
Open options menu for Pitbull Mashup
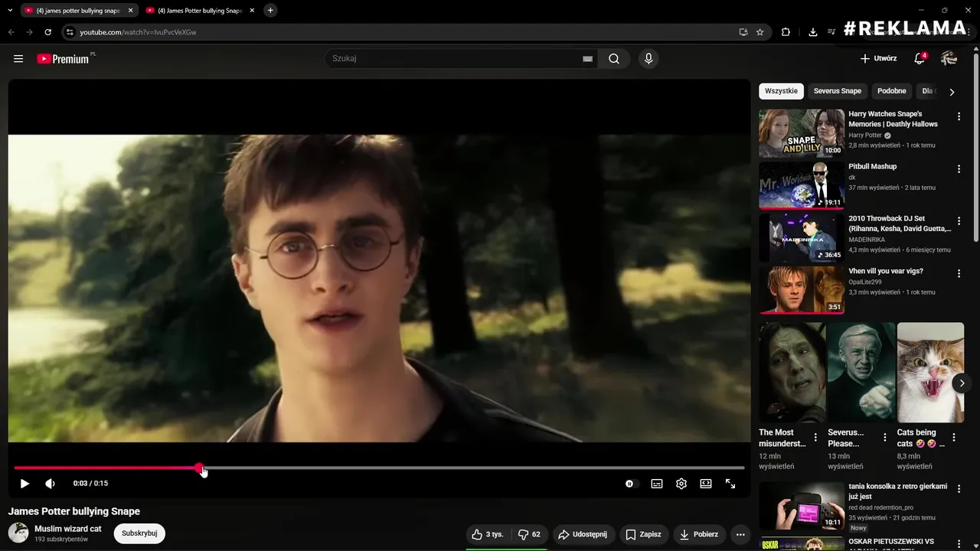(x=959, y=168)
